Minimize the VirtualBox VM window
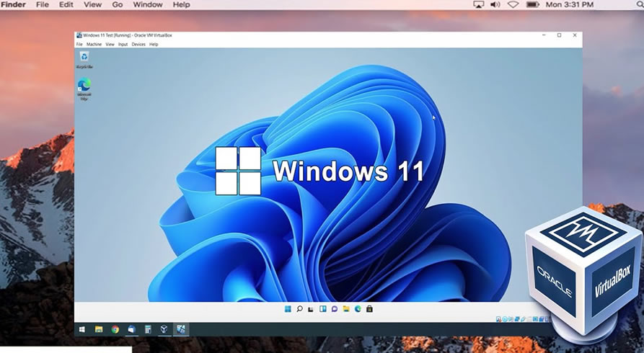 pos(544,35)
